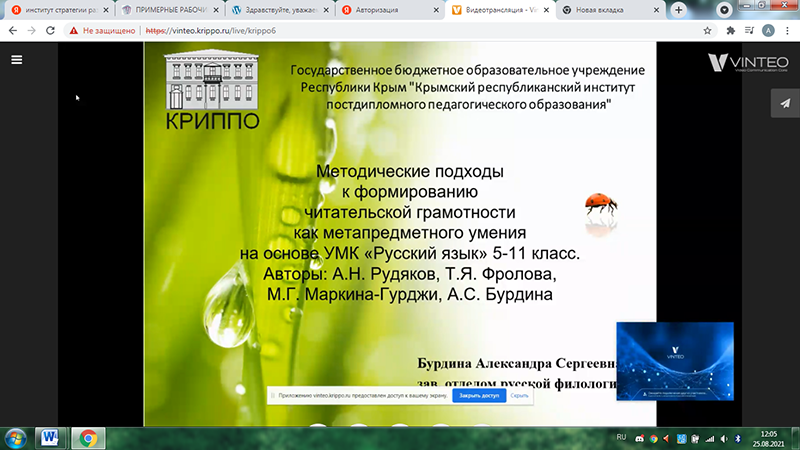Viewport: 800px width, 450px height.
Task: Open Chrome's three-dot menu
Action: [x=787, y=31]
